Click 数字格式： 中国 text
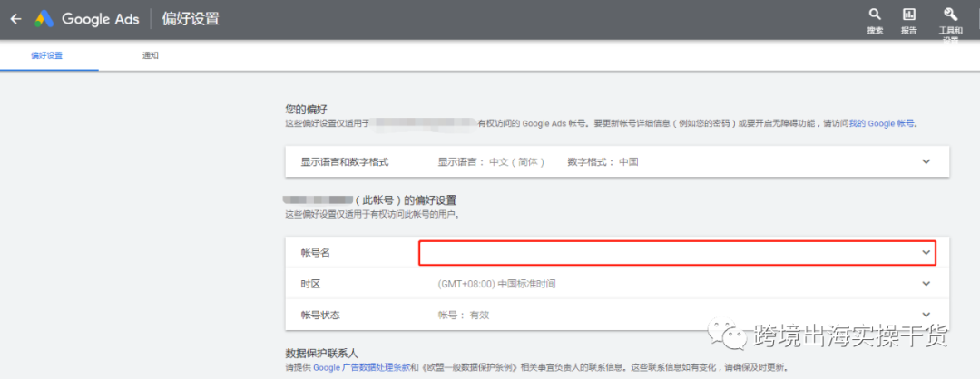This screenshot has width=980, height=379. click(603, 162)
